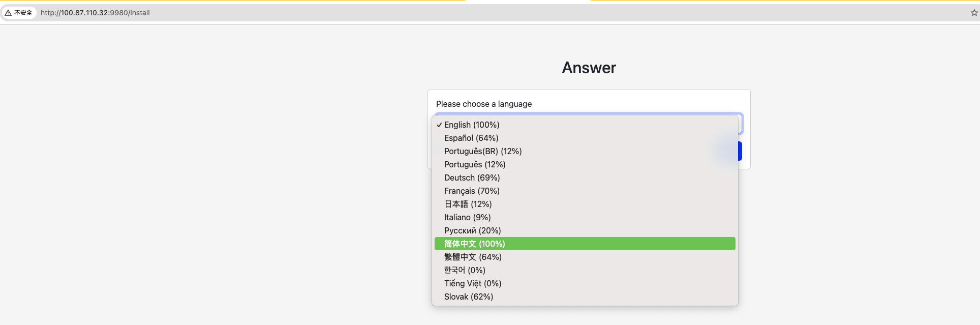Choose Slovak (62%) from the list

(x=469, y=297)
